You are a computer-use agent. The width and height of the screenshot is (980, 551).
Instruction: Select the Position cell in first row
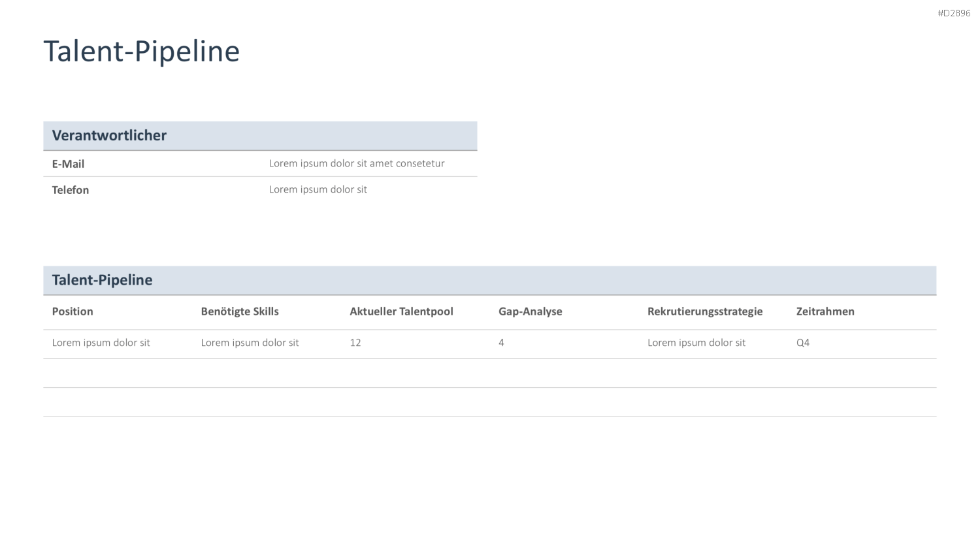point(101,343)
